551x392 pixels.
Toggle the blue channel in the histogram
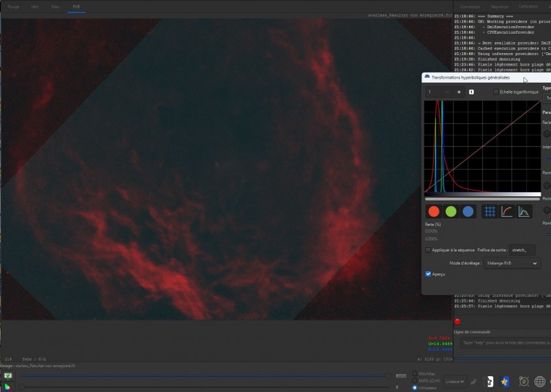coord(468,212)
